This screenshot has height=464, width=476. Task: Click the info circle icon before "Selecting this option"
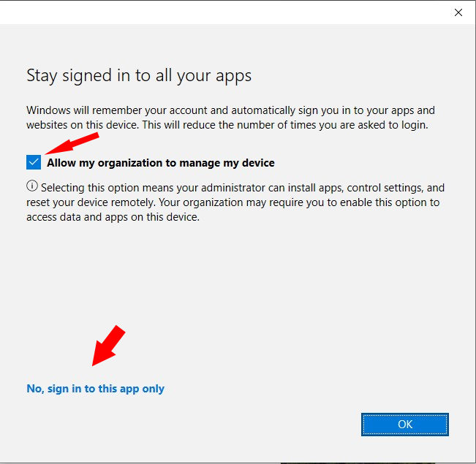point(31,187)
